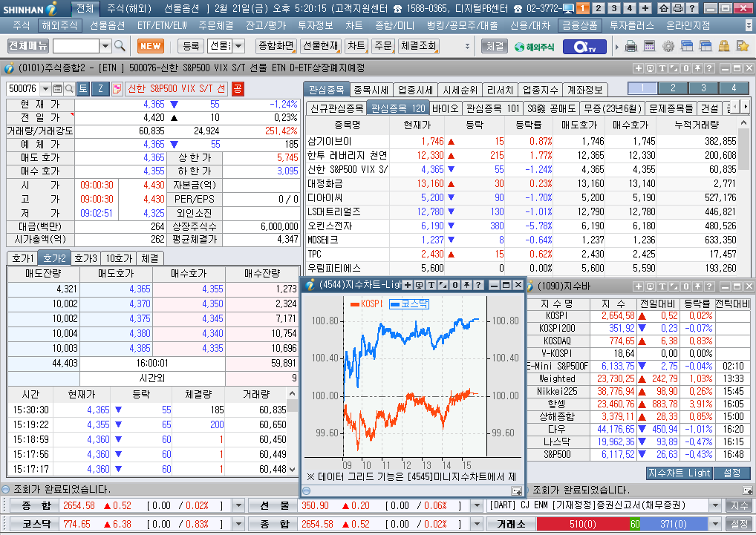
Task: Click the question mark help icon in title bar
Action: click(692, 8)
